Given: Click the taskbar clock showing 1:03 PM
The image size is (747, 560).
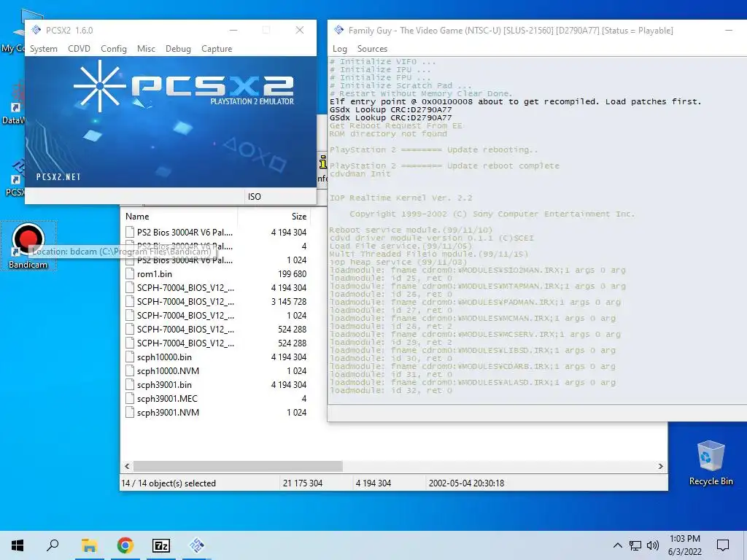Looking at the screenshot, I should coord(684,545).
